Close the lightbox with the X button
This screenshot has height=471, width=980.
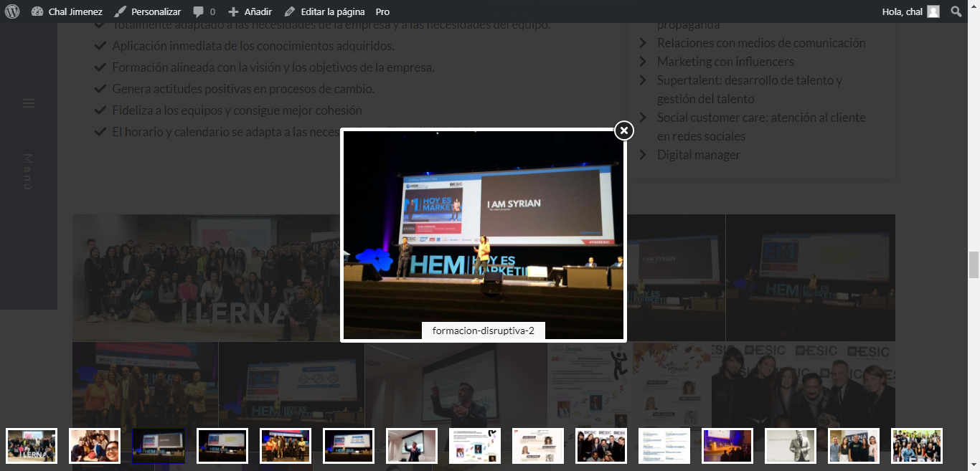pyautogui.click(x=624, y=130)
